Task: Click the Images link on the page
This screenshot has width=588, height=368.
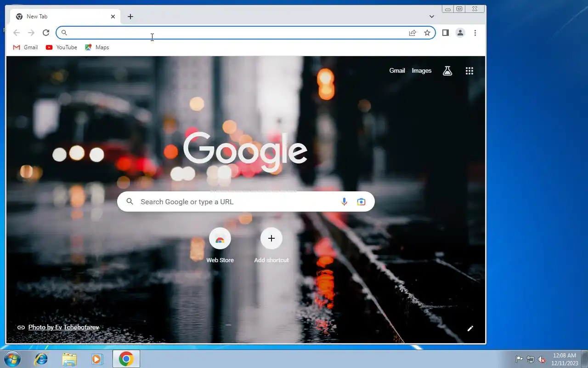Action: click(422, 71)
